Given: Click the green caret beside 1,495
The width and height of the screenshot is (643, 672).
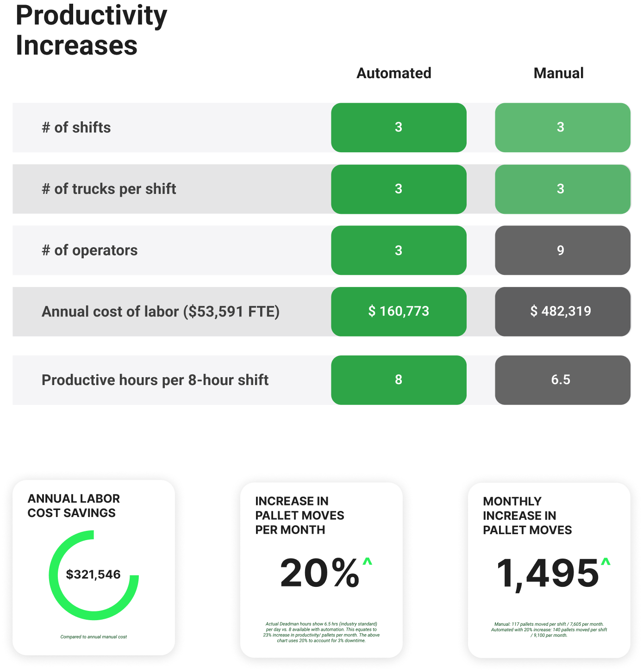Looking at the screenshot, I should coord(606,562).
